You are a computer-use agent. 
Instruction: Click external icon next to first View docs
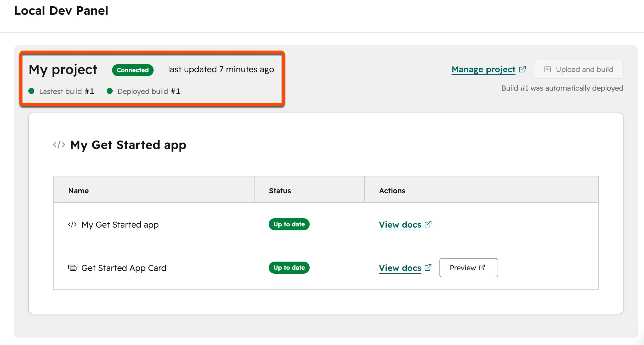click(428, 224)
